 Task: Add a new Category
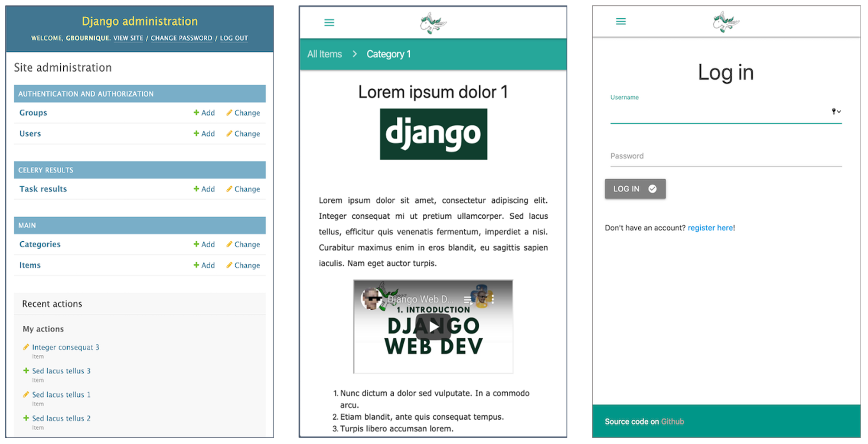coord(204,244)
